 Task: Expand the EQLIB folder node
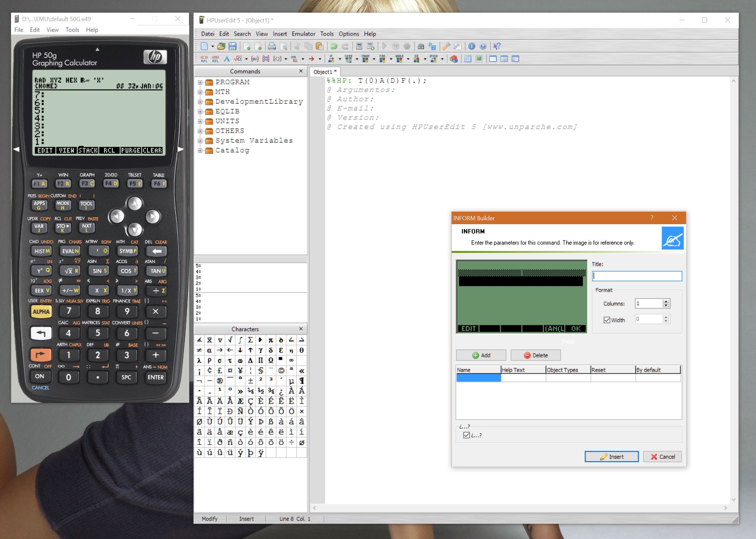tap(200, 111)
